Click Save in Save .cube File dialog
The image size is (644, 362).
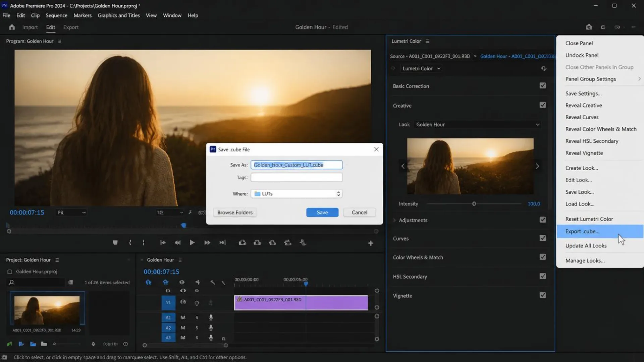[x=322, y=213]
